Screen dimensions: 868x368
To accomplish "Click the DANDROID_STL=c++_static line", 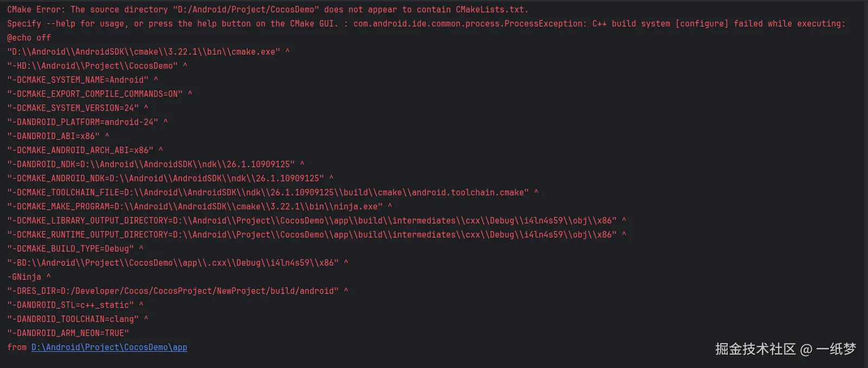I will pos(70,305).
